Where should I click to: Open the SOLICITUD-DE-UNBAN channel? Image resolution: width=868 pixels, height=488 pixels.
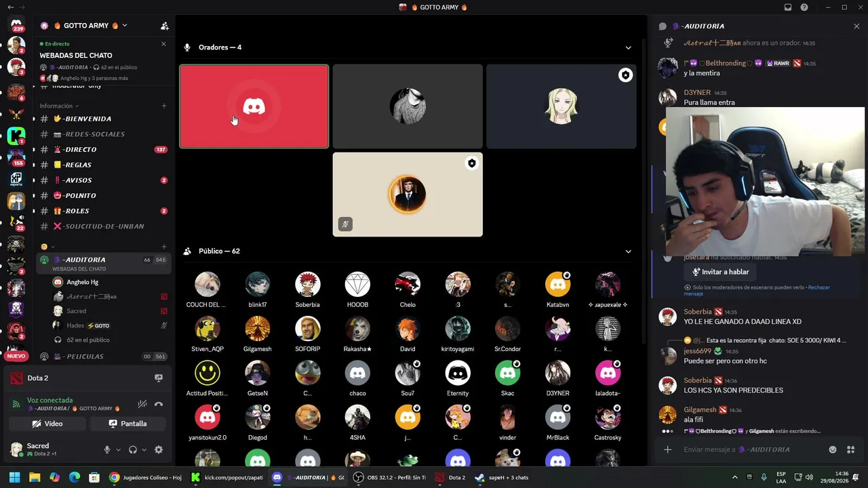pos(104,226)
